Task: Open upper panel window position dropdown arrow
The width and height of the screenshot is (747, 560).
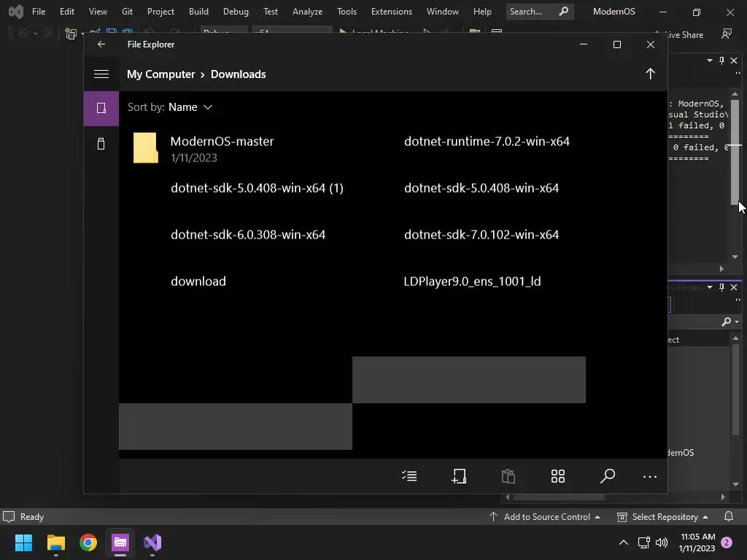Action: 710,61
